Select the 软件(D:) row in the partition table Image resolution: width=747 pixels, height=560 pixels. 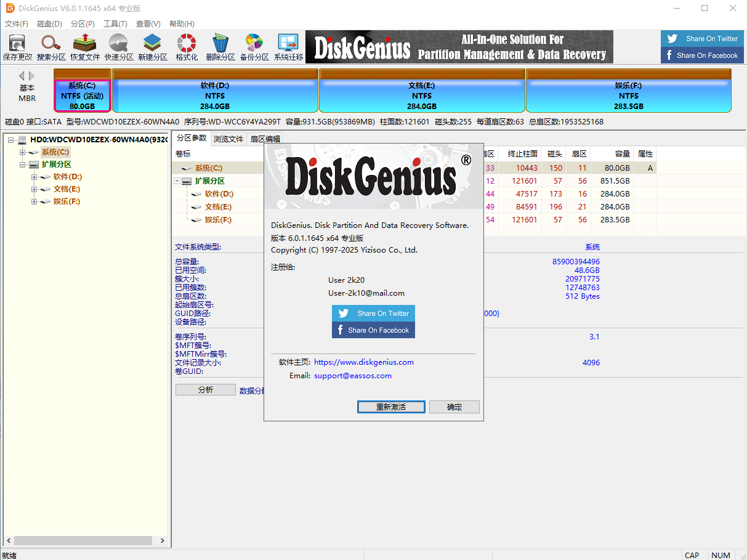pos(414,194)
